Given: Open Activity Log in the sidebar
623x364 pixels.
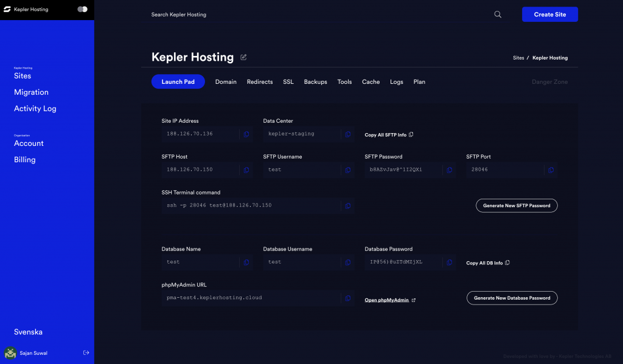Looking at the screenshot, I should pyautogui.click(x=35, y=108).
